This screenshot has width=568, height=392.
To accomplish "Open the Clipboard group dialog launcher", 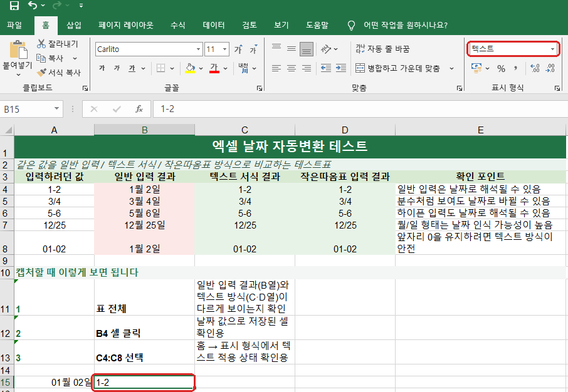I will 85,88.
